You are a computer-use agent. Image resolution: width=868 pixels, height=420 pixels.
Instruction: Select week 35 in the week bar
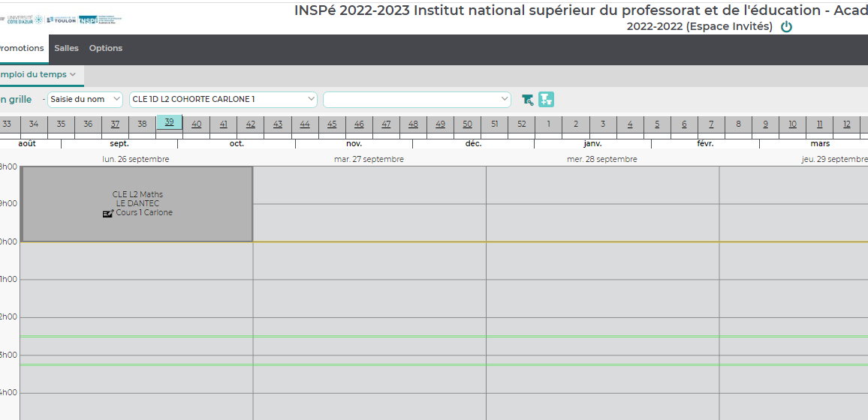click(x=61, y=124)
